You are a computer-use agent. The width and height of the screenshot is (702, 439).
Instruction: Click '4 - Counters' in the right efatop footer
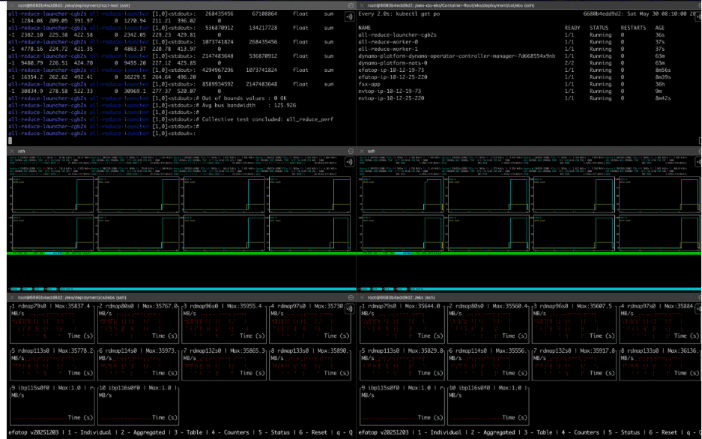[581, 432]
